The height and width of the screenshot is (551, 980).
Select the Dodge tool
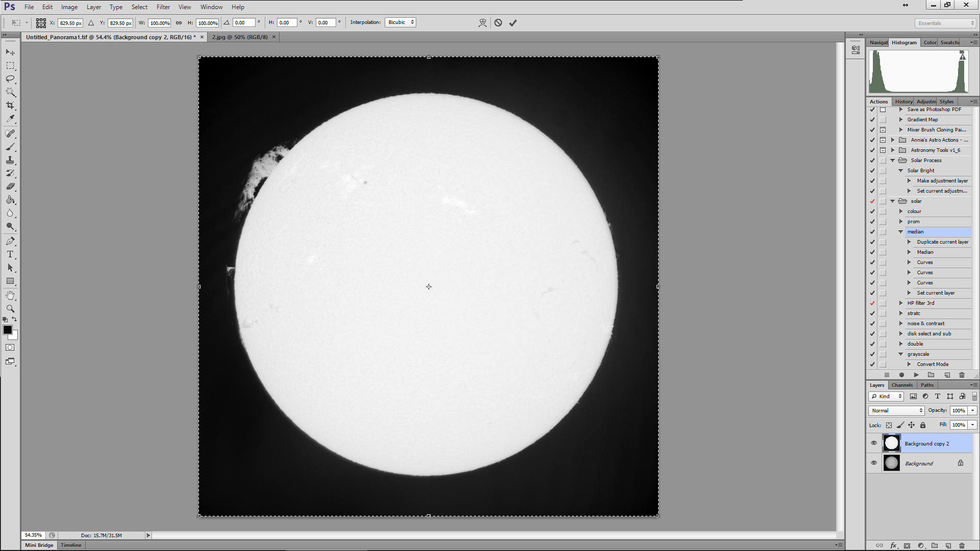10,226
